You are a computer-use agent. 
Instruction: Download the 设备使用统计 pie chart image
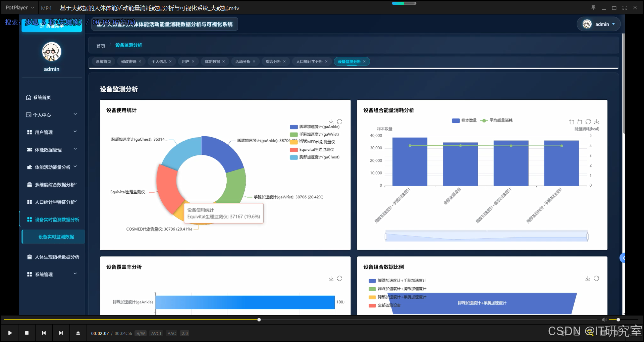[x=331, y=121]
